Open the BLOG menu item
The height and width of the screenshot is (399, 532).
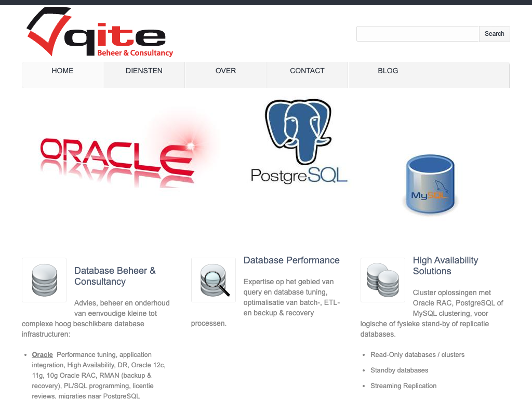(388, 71)
